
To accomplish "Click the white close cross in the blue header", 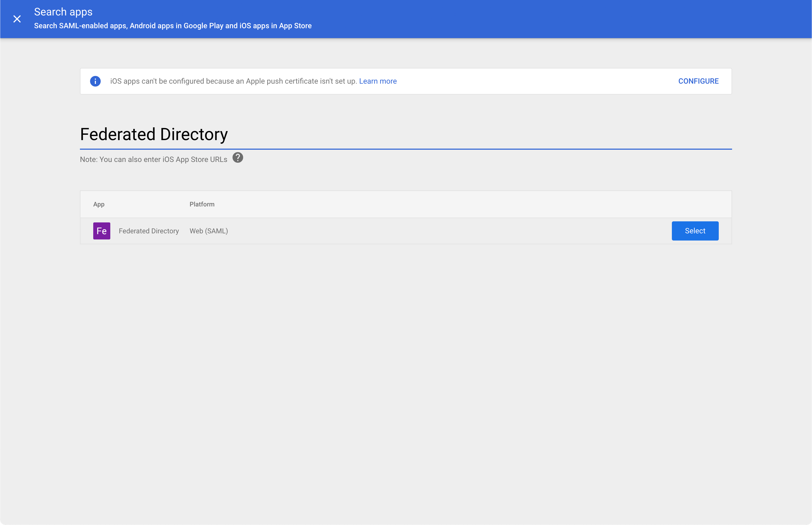I will [17, 19].
